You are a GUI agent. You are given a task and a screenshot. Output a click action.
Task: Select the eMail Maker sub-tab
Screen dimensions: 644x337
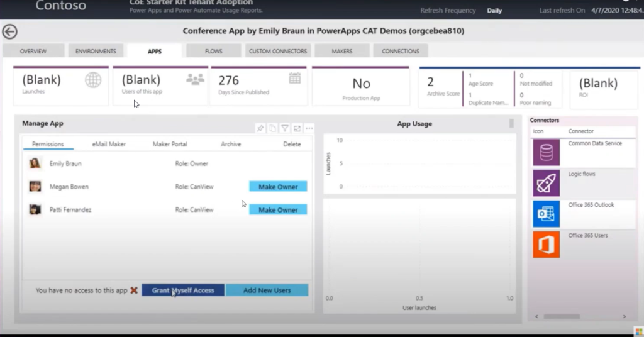click(109, 144)
